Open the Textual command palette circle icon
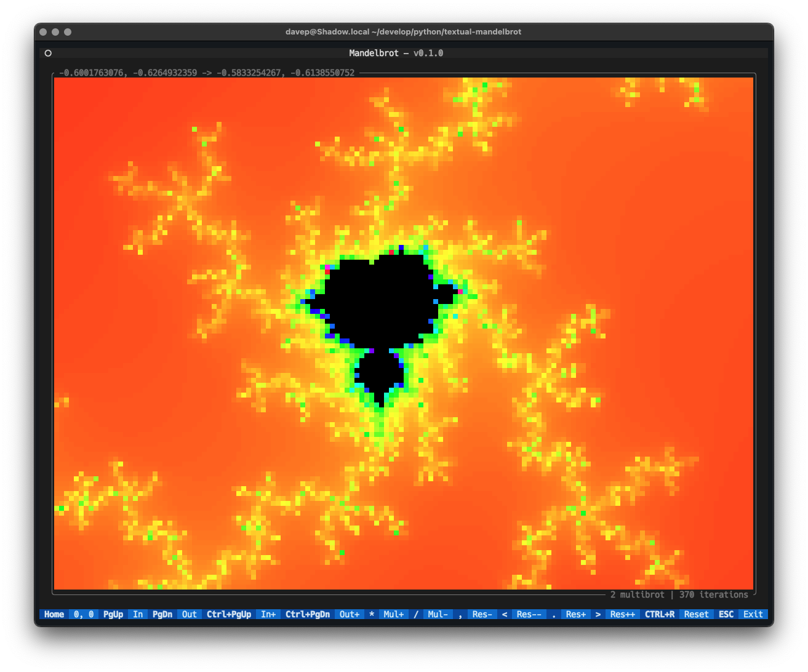 [48, 53]
